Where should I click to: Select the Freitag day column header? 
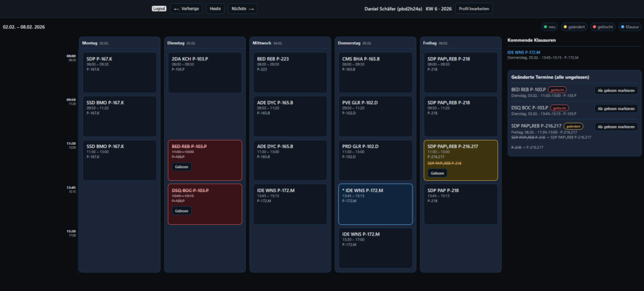[x=459, y=43]
